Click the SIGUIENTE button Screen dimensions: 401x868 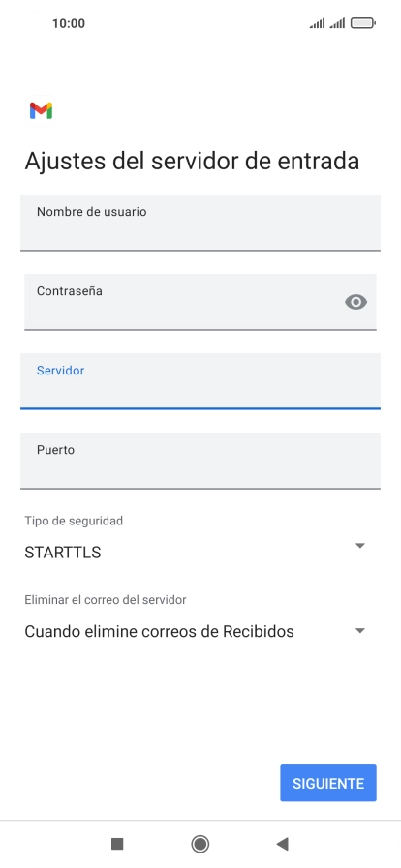(x=328, y=783)
